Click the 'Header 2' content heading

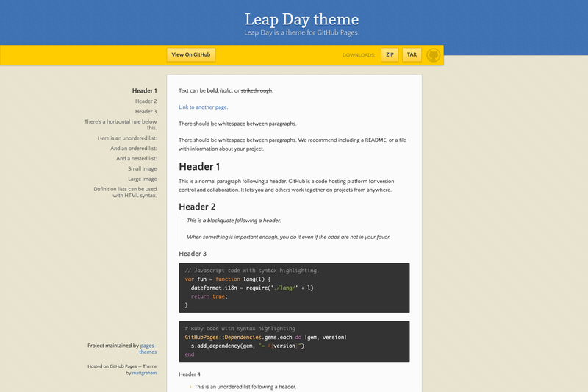pos(197,207)
